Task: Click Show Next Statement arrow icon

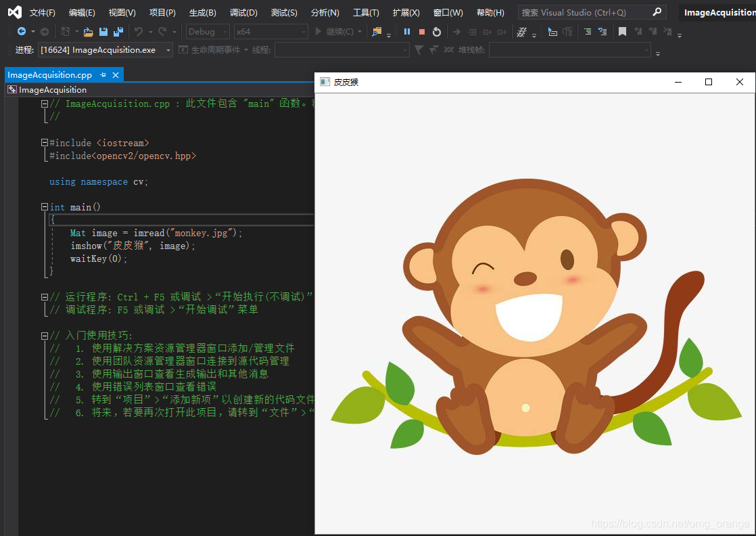Action: point(456,32)
